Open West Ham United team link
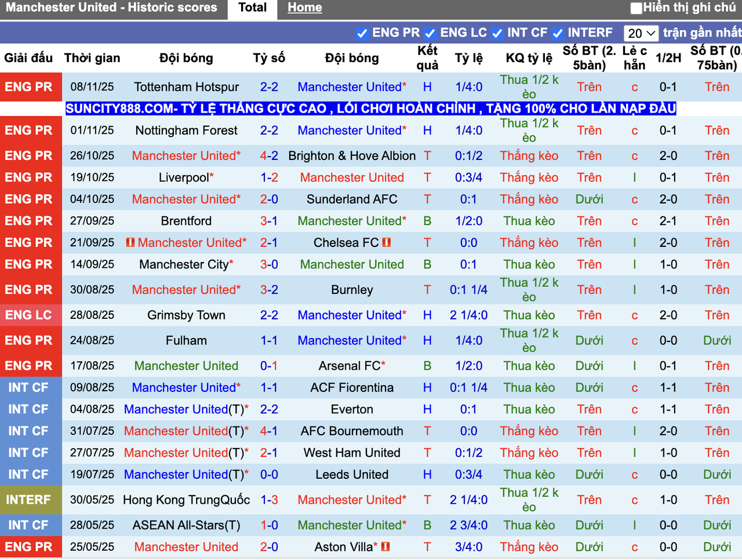Screen dimensions: 742x560 coord(352,453)
